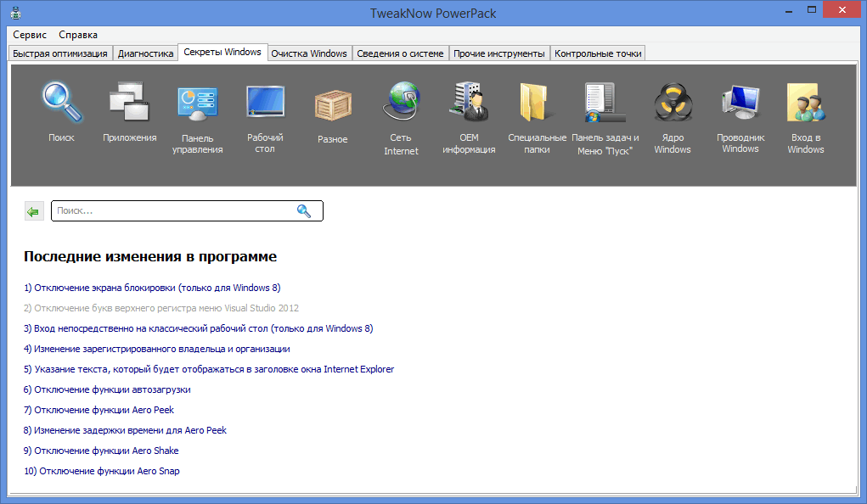Screen dimensions: 867x504
Task: Minimize the TweakNow PowerPack window
Action: tap(789, 10)
